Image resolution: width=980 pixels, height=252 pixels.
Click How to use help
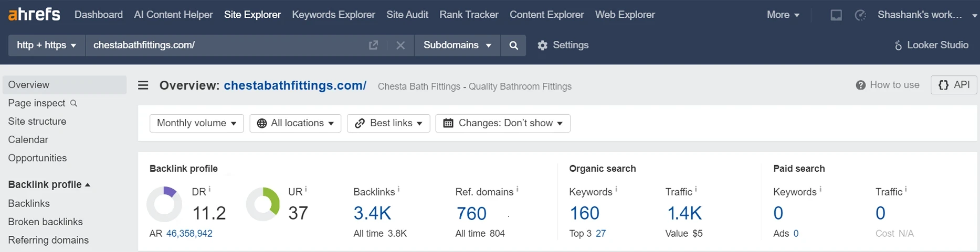coord(888,85)
